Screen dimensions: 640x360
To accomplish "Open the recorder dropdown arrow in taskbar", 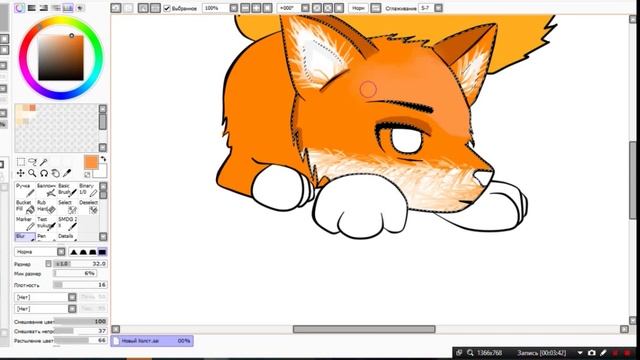I will [x=580, y=353].
